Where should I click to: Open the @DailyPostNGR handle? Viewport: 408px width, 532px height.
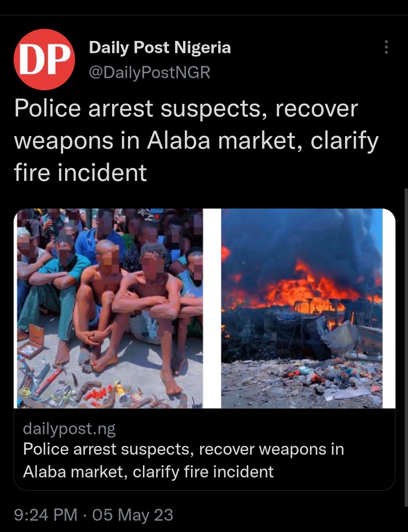[150, 72]
